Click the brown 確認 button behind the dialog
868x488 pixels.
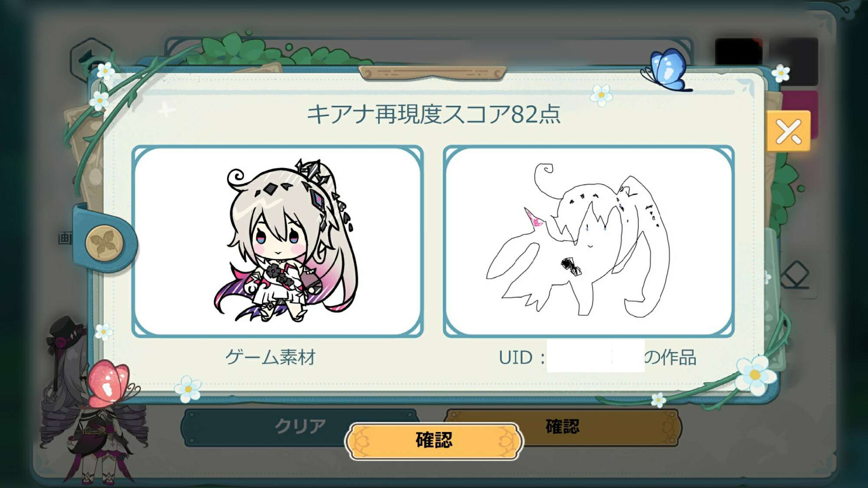[562, 426]
